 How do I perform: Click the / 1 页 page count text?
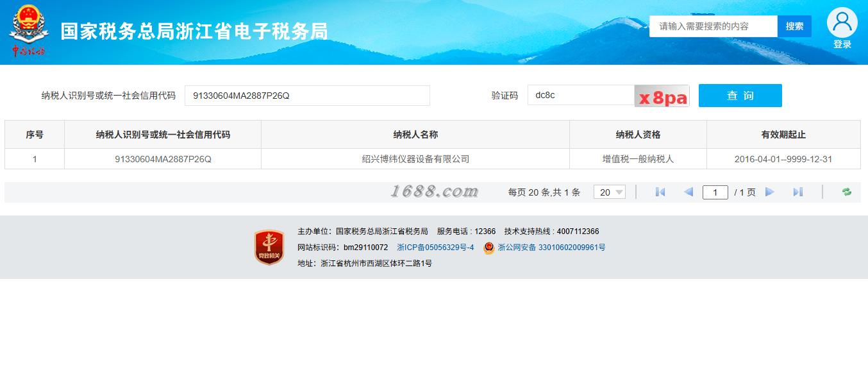pos(745,192)
